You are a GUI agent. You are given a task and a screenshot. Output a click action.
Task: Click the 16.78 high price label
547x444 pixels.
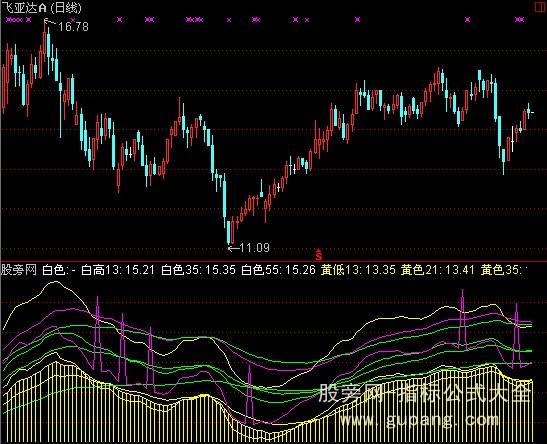click(73, 27)
